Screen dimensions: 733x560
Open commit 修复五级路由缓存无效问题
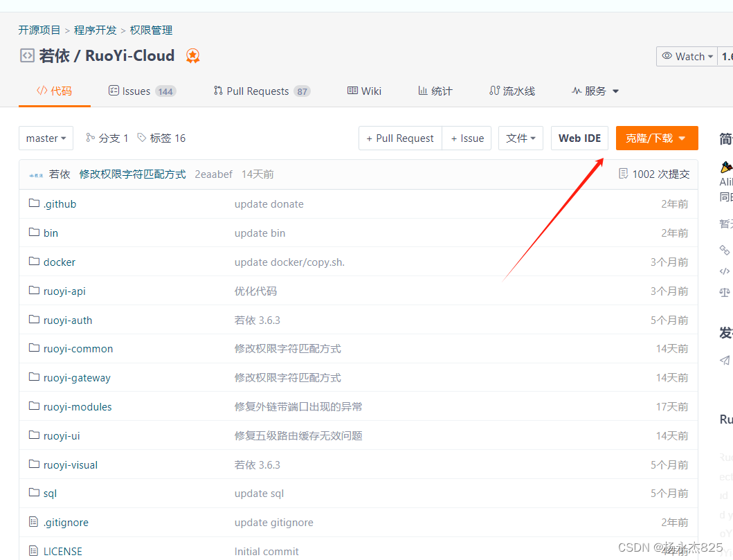coord(298,435)
